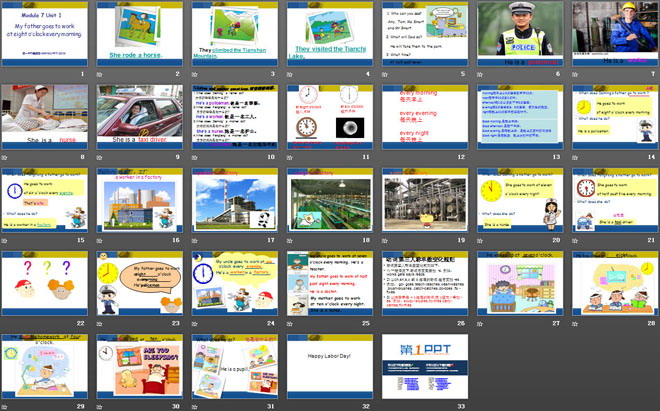The width and height of the screenshot is (660, 411).
Task: Select slide 7 showing the worker in hard hat
Action: click(615, 34)
